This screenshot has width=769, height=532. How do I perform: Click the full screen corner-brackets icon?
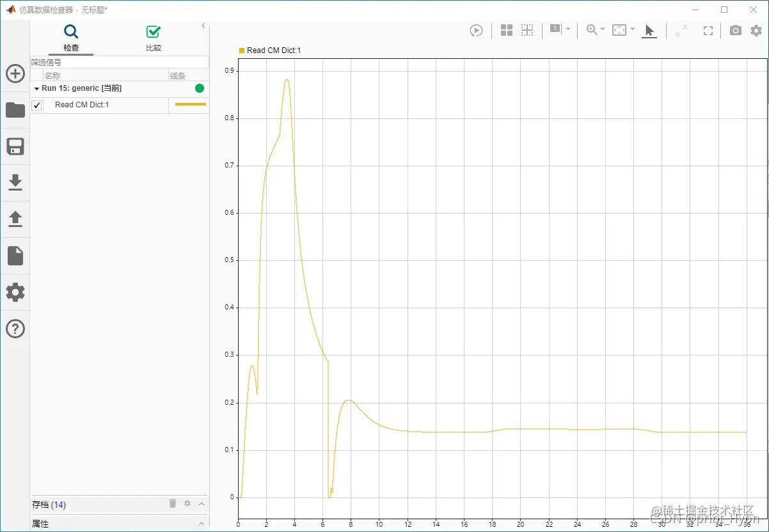(708, 30)
